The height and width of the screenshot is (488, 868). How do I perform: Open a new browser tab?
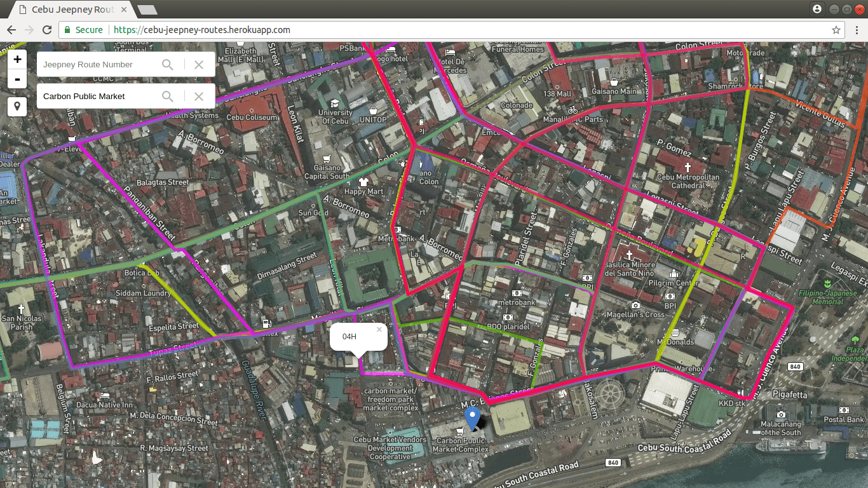148,10
